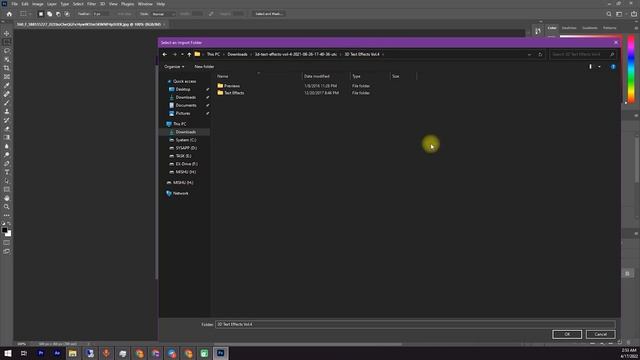Screen dimensions: 640x360
Task: Select the Pen tool
Action: 7,163
